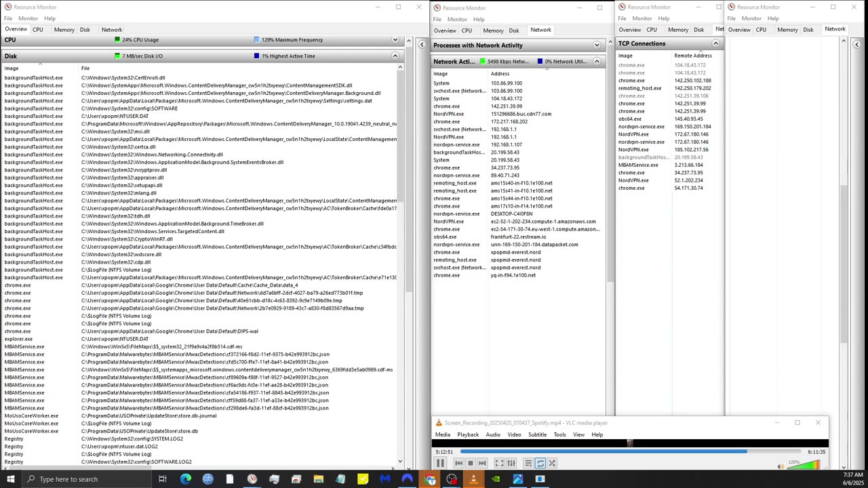Skip to previous media in VLC
868x488 pixels.
(x=458, y=464)
